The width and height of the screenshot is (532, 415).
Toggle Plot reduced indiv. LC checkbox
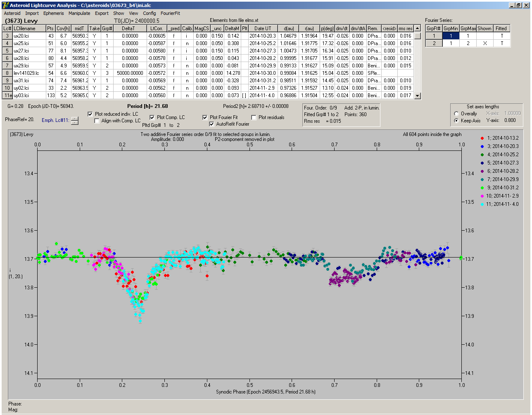click(90, 114)
